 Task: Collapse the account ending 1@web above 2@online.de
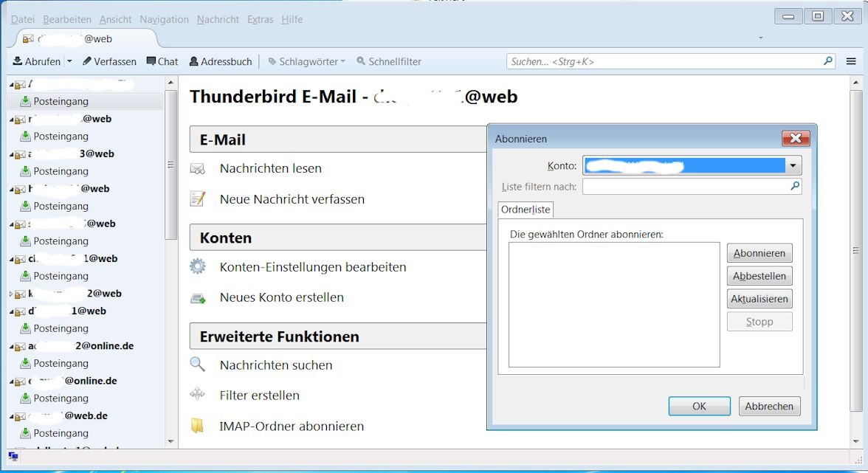click(x=12, y=311)
